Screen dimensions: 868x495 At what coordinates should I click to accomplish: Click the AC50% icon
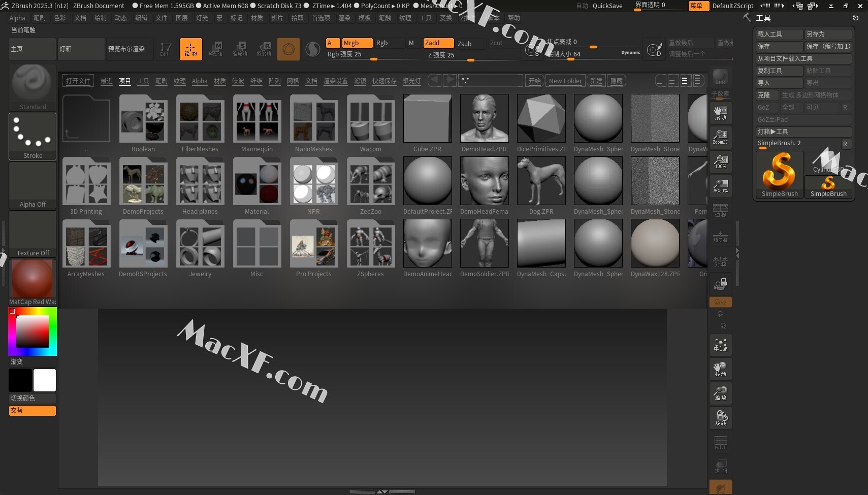click(721, 186)
